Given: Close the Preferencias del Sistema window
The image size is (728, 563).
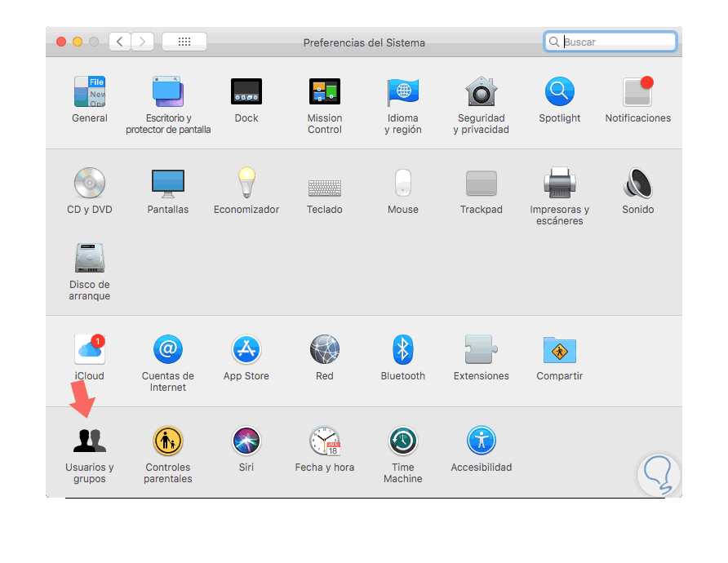Looking at the screenshot, I should click(x=61, y=42).
